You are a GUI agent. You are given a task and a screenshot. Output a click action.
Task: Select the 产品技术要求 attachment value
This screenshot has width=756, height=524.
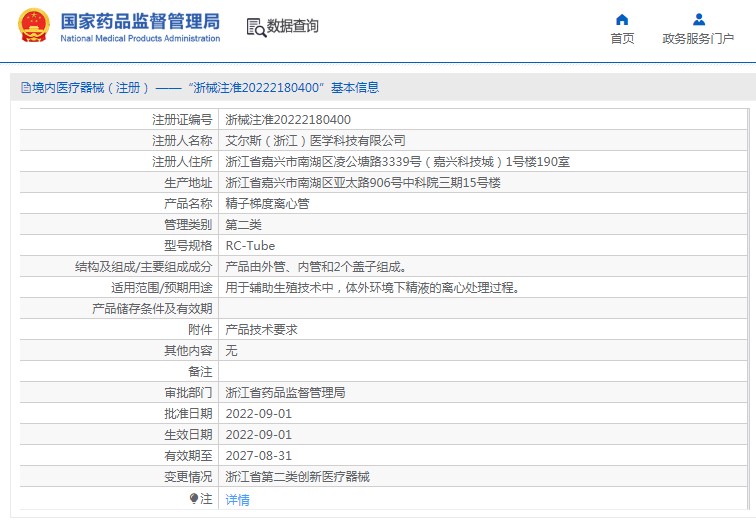point(262,330)
